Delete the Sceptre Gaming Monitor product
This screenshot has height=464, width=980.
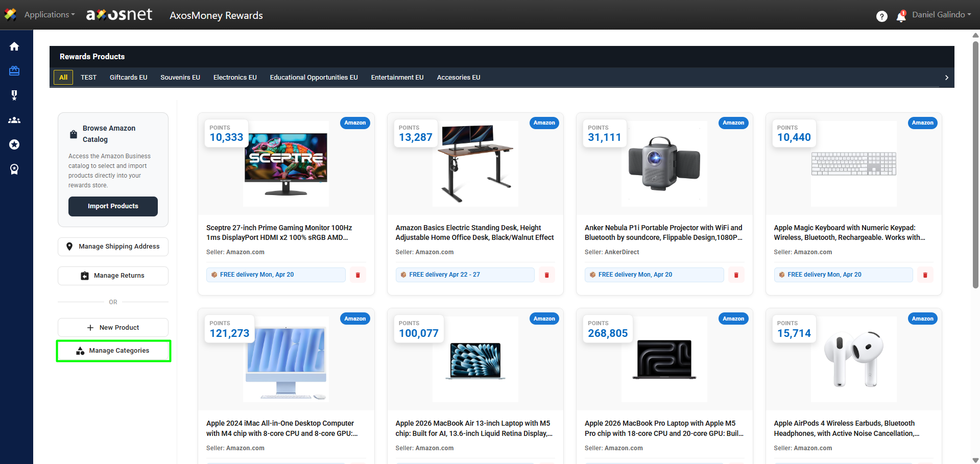point(357,275)
